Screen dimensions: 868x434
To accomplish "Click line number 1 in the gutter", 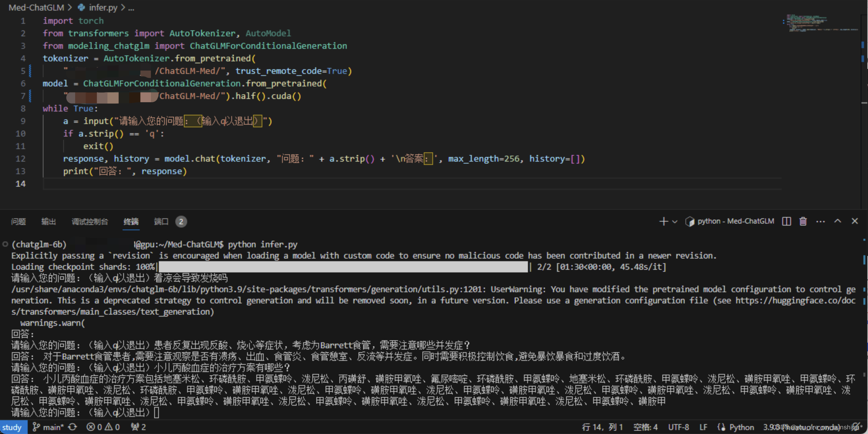I will 23,21.
